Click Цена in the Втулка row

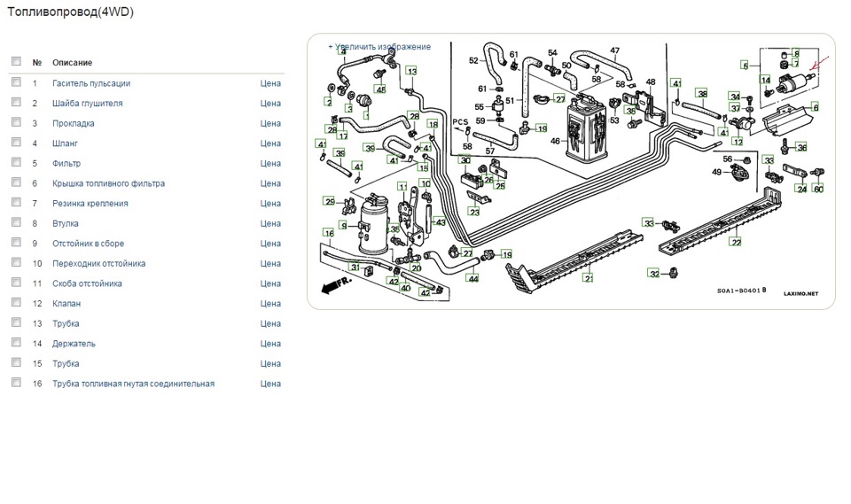pyautogui.click(x=270, y=223)
